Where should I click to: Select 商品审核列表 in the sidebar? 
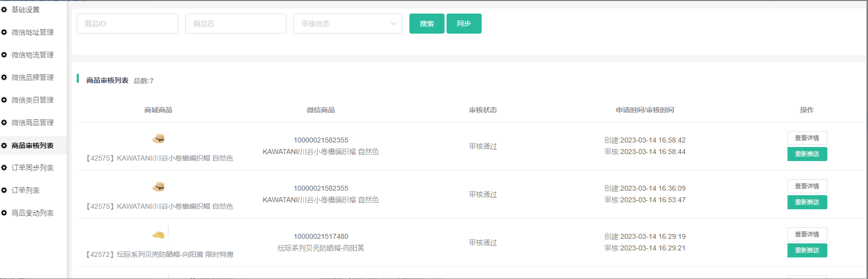(33, 146)
